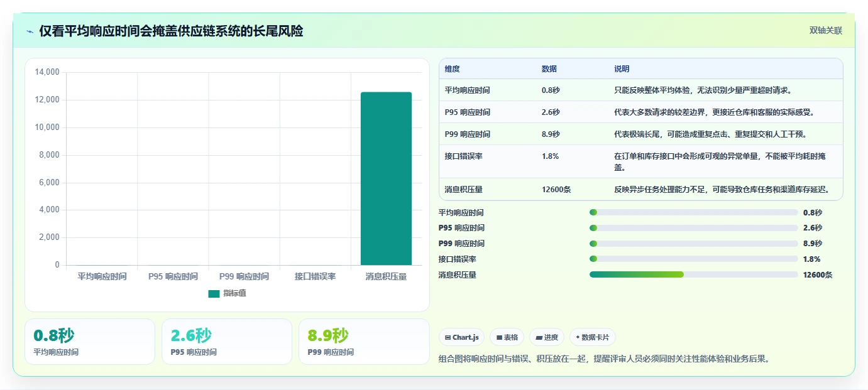Click the description starting with 代表极端长尾

[710, 134]
